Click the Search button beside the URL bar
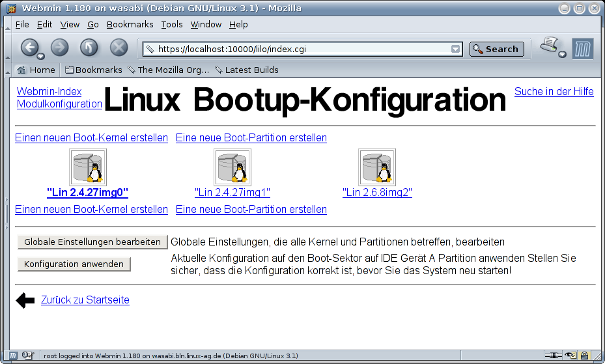This screenshot has width=605, height=364. tap(497, 49)
